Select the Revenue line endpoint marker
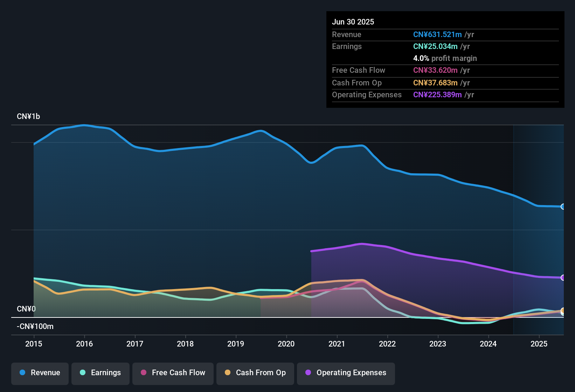This screenshot has height=392, width=575. [x=563, y=207]
